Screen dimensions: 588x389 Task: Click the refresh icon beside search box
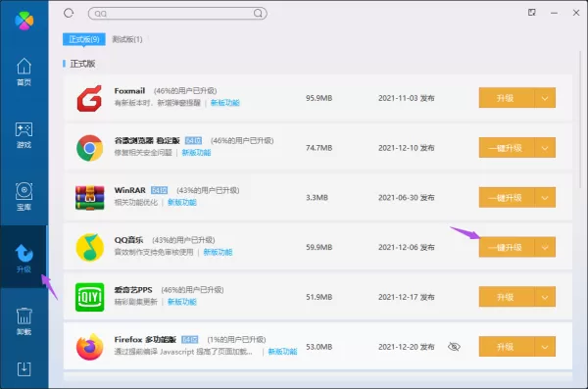click(69, 13)
